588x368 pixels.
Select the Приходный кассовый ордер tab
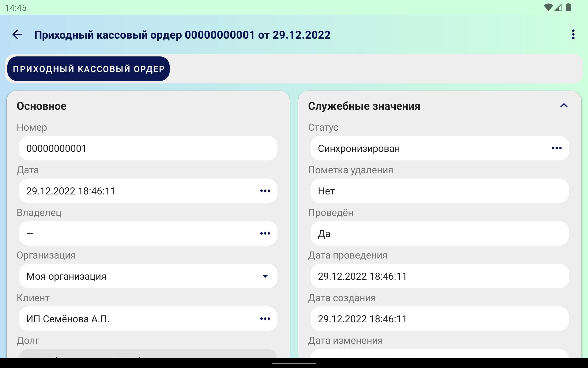89,69
